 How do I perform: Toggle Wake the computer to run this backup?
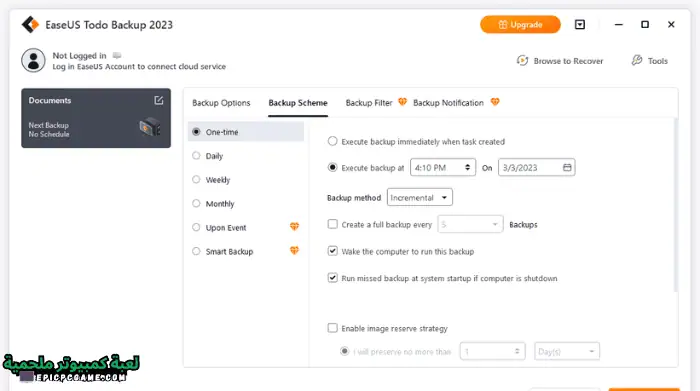click(333, 251)
